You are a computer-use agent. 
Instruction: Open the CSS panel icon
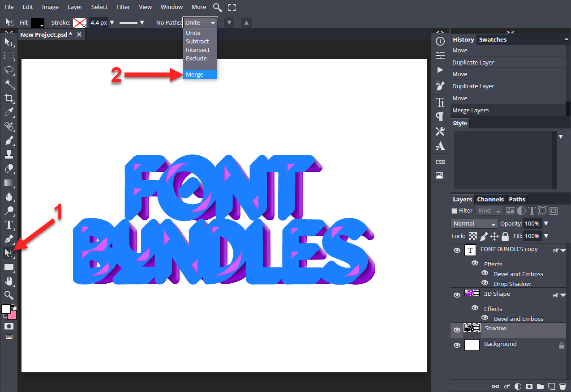[440, 162]
